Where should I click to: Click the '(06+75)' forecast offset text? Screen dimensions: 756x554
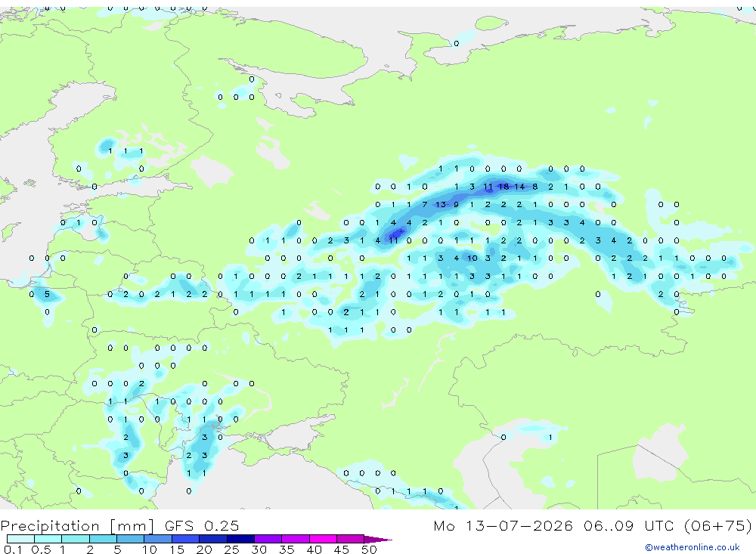717,525
